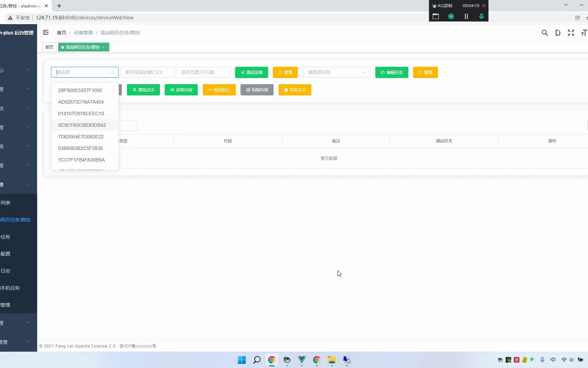Open the second Chrome icon on taskbar

(316, 360)
